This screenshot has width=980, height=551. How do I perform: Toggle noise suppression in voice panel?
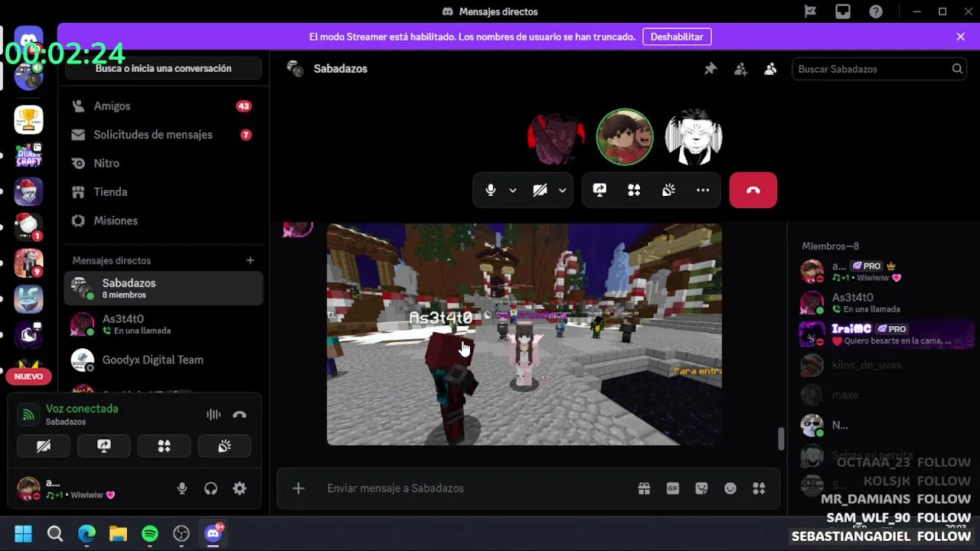[x=214, y=415]
